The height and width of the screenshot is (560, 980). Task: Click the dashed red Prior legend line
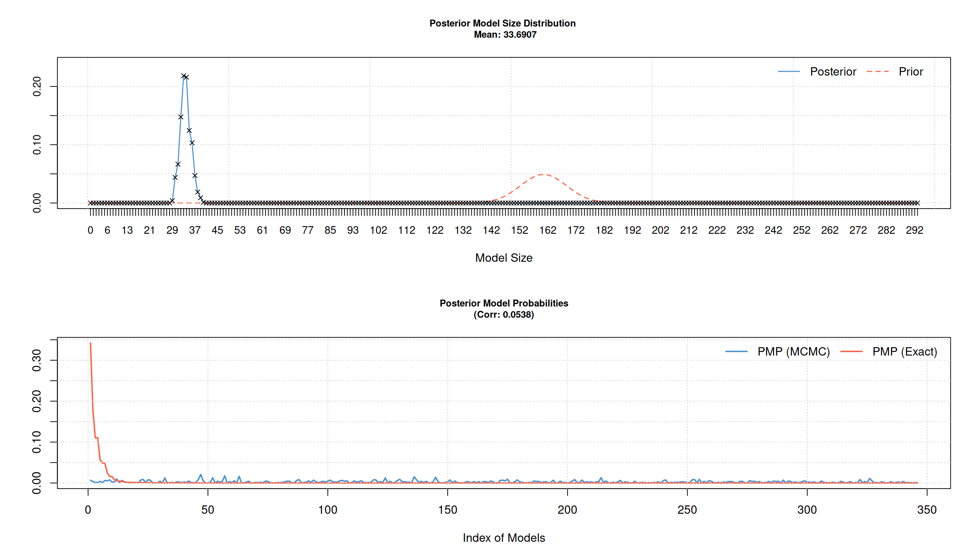coord(878,71)
